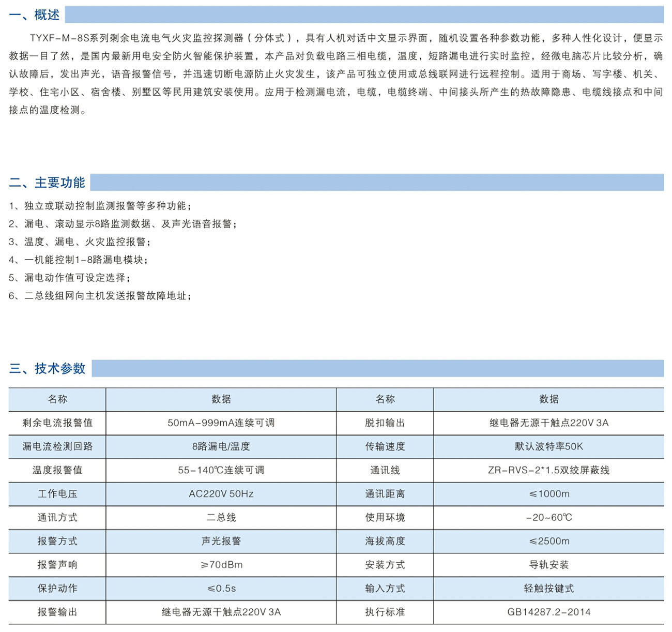The width and height of the screenshot is (672, 632).
Task: Select the 剩余电流报警值 table cell
Action: [x=57, y=423]
